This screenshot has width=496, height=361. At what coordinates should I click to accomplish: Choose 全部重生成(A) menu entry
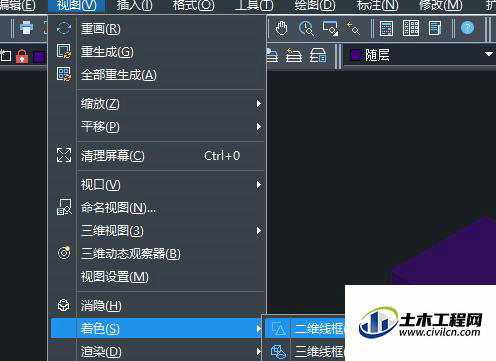tap(157, 75)
